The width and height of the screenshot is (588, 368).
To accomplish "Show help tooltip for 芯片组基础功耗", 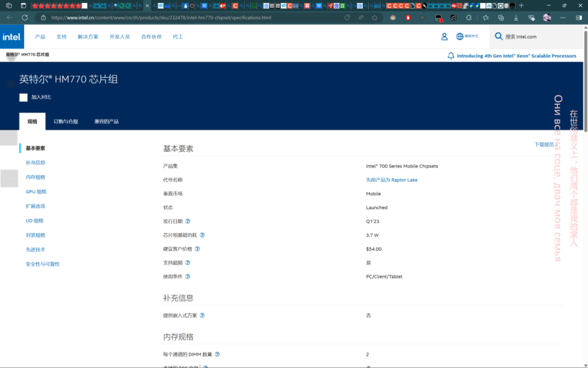I will point(202,235).
